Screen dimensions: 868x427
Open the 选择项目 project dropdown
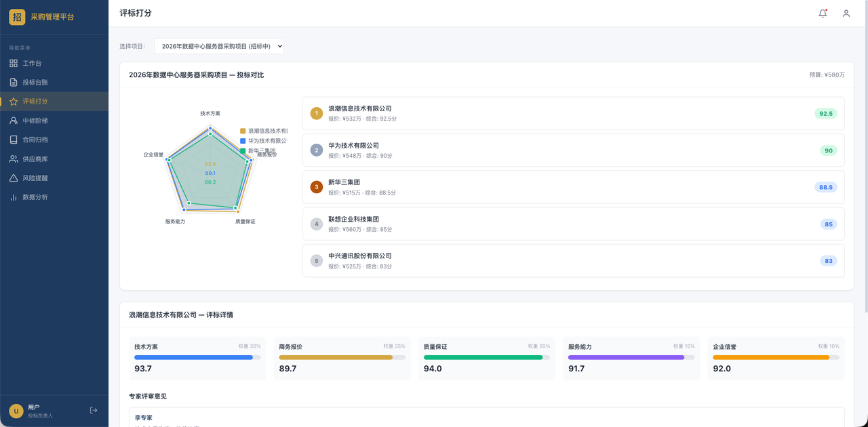(219, 46)
